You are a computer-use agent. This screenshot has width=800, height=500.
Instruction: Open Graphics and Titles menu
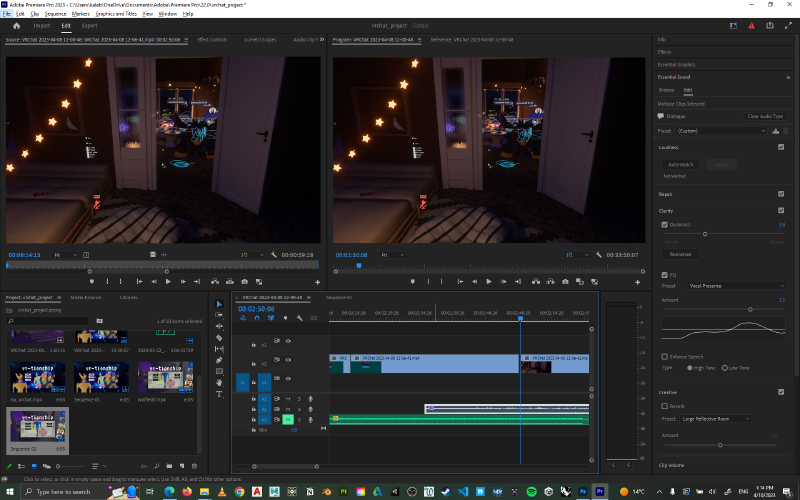coord(116,14)
